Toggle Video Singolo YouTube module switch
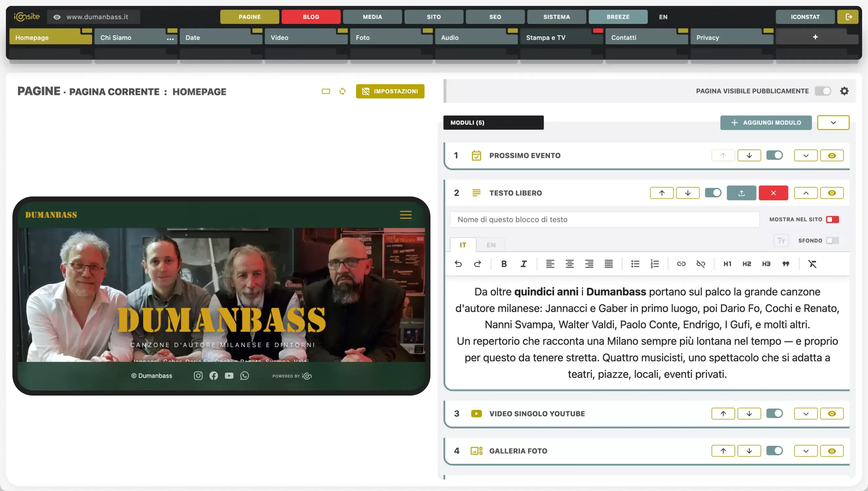The image size is (868, 491). [774, 413]
